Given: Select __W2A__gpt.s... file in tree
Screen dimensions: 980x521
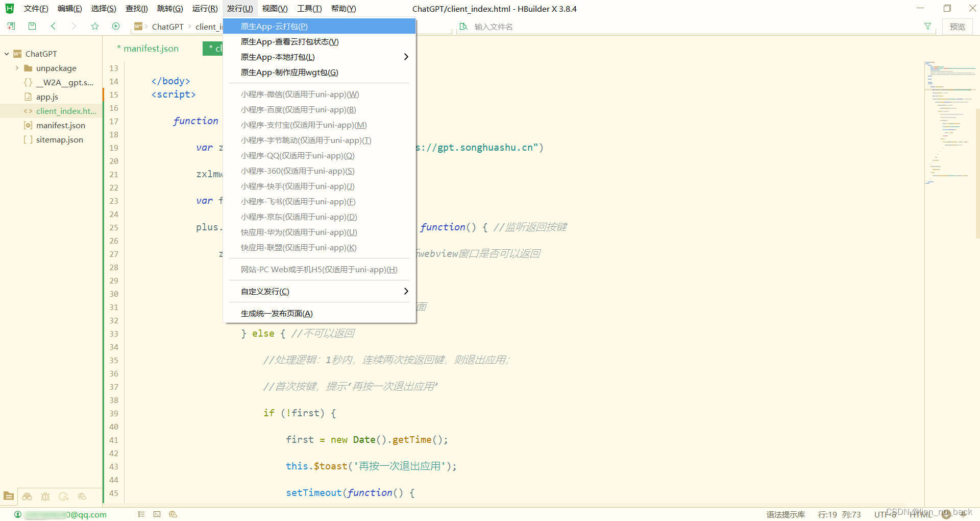Looking at the screenshot, I should click(65, 82).
